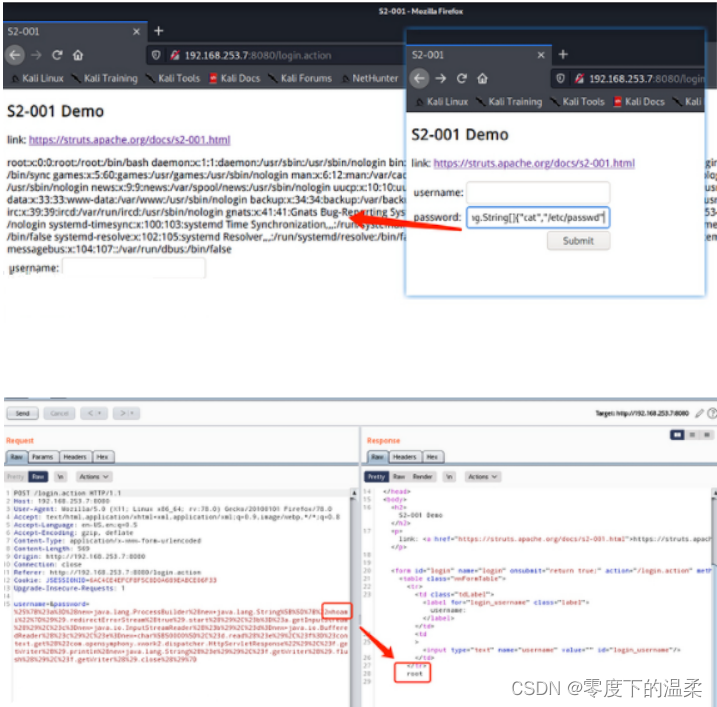
Task: Close the S2-001 tab in left window
Action: pos(136,32)
